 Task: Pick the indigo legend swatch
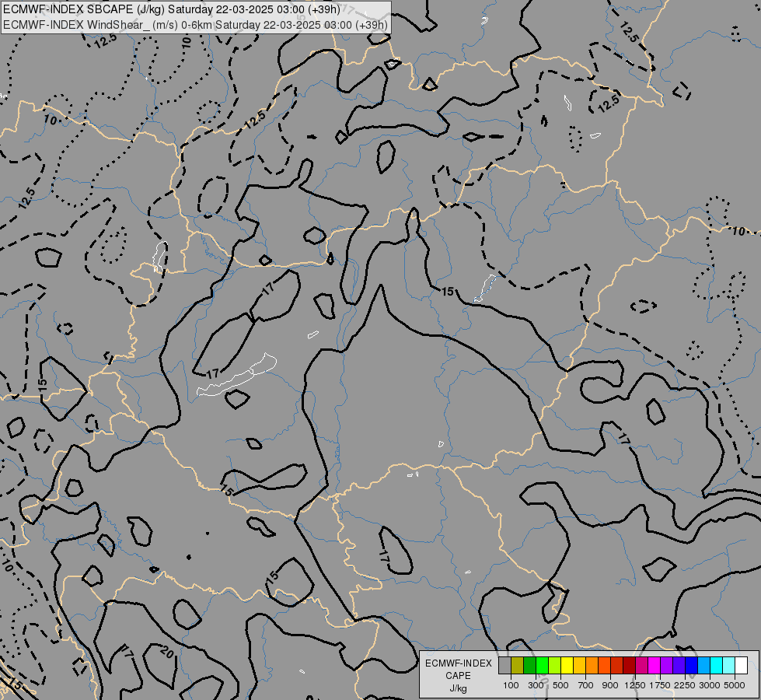679,666
